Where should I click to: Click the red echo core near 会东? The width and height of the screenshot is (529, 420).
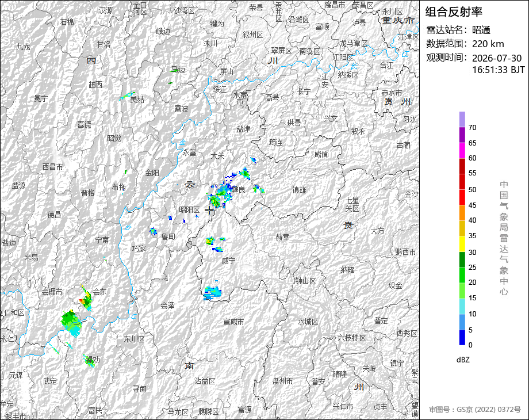81,300
